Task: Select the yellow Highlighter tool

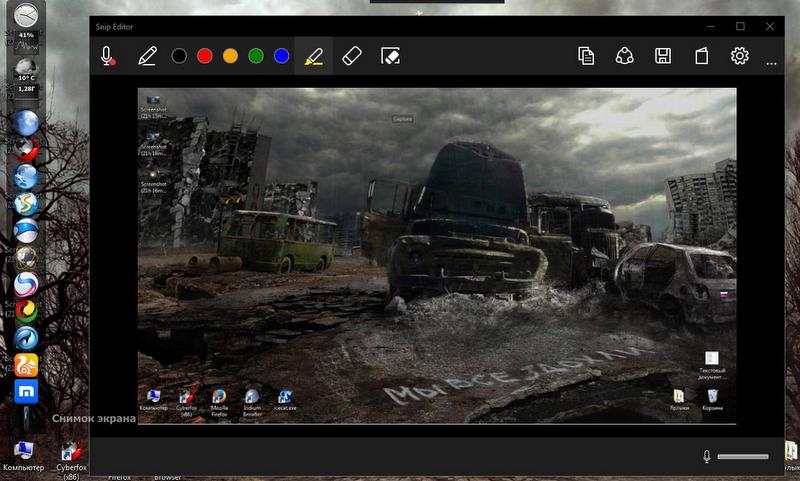Action: (314, 56)
